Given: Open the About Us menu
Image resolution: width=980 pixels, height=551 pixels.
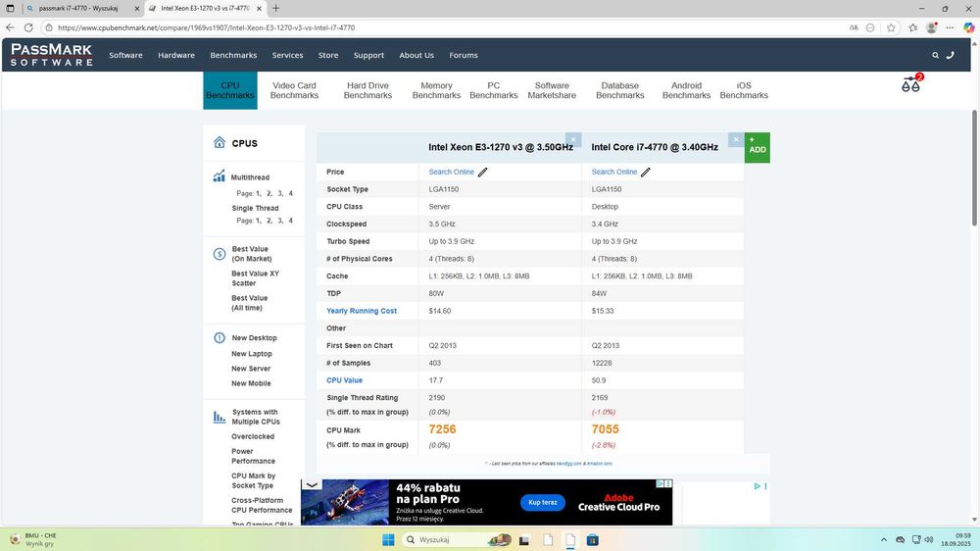Looking at the screenshot, I should coord(416,55).
